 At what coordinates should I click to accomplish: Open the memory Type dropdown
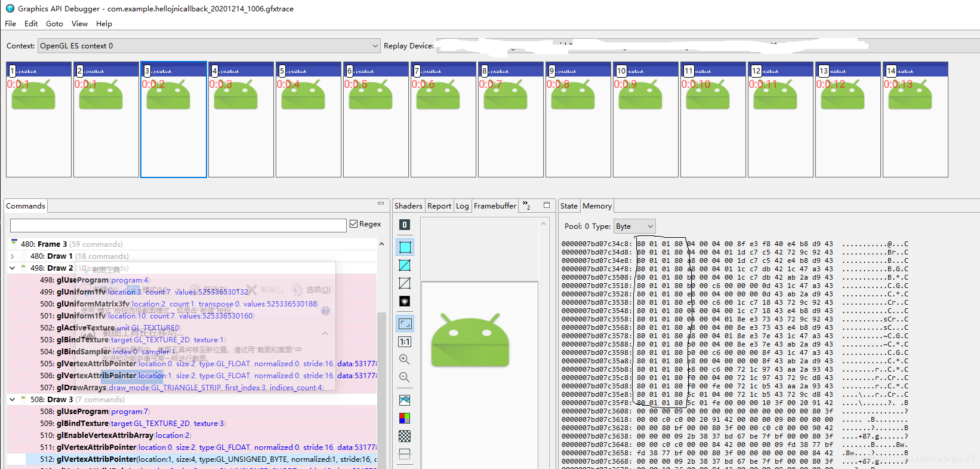[x=635, y=226]
